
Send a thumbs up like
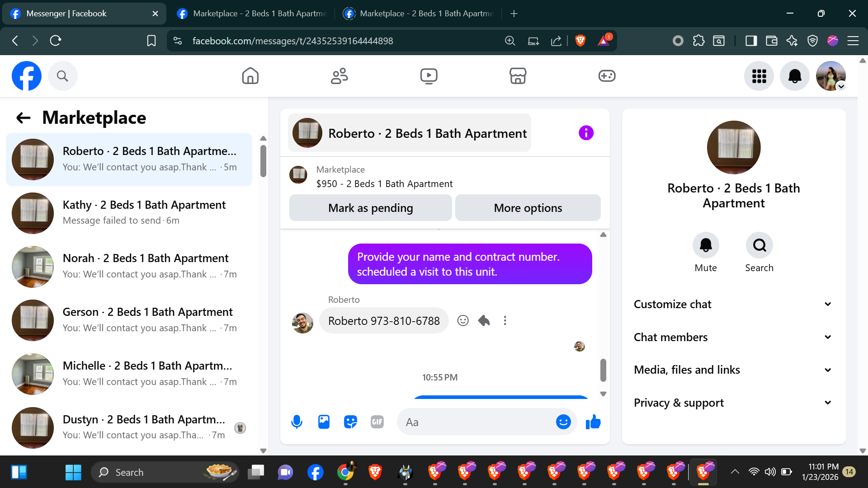pyautogui.click(x=593, y=422)
